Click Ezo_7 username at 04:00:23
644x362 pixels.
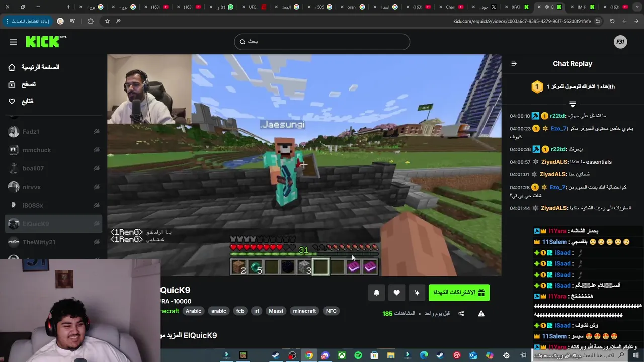click(x=558, y=129)
